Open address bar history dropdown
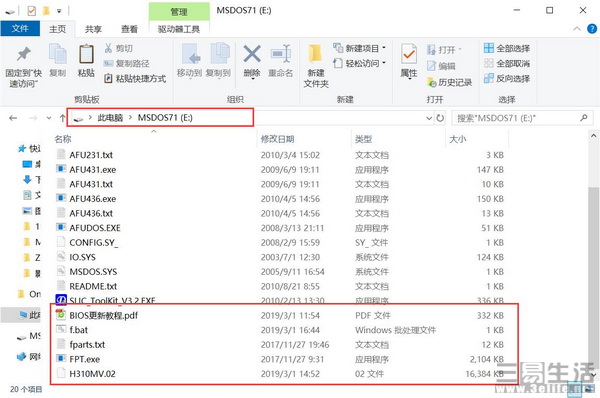The height and width of the screenshot is (398, 600). coord(429,118)
